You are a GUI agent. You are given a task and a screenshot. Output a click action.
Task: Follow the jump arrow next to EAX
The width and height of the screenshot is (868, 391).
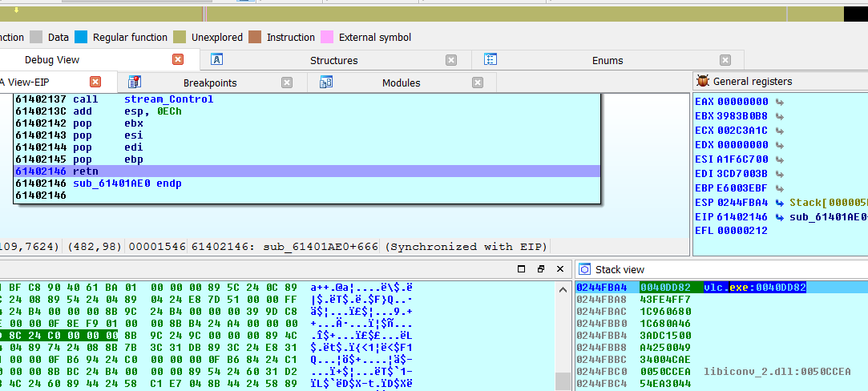[779, 102]
